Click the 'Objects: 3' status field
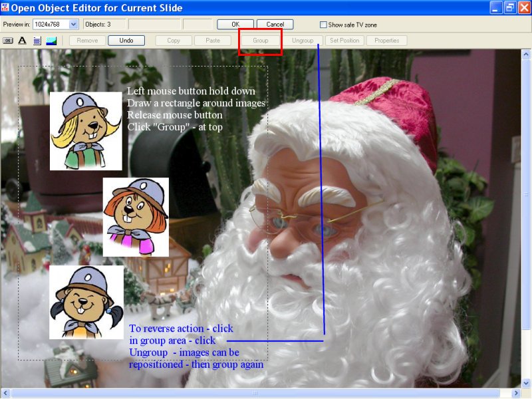This screenshot has height=399, width=532. (x=104, y=25)
